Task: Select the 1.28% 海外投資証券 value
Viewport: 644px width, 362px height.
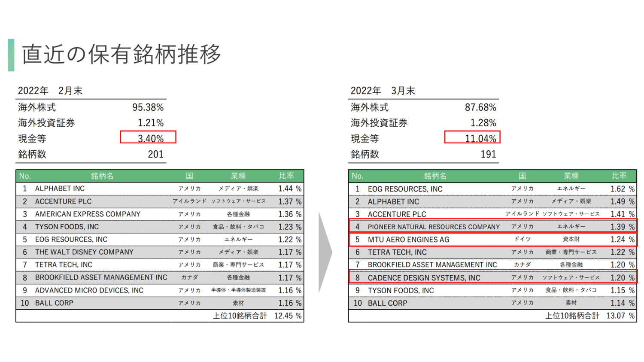Action: coord(483,123)
